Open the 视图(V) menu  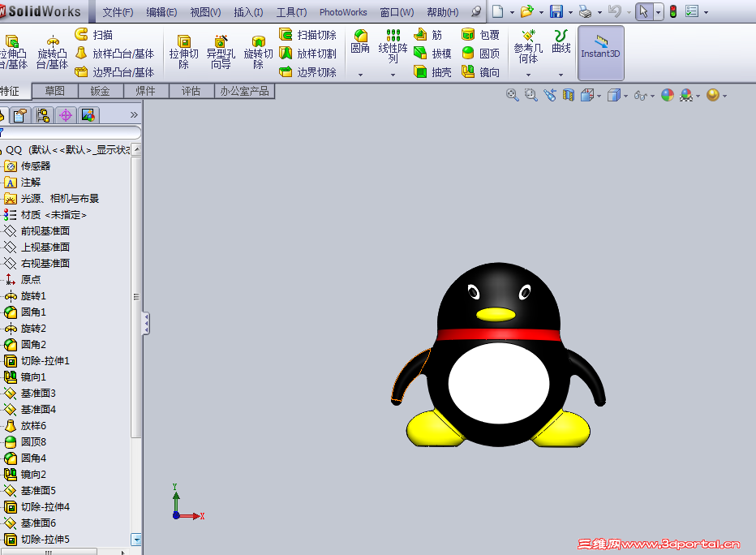[x=205, y=12]
